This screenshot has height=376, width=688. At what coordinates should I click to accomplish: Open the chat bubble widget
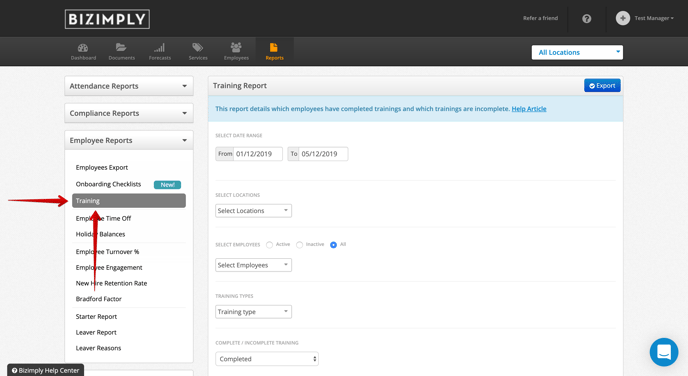[664, 352]
